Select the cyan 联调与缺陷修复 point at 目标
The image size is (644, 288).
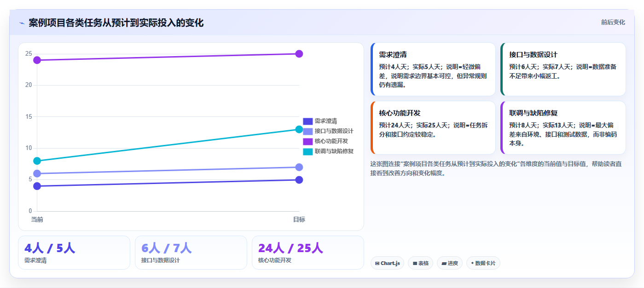click(299, 129)
